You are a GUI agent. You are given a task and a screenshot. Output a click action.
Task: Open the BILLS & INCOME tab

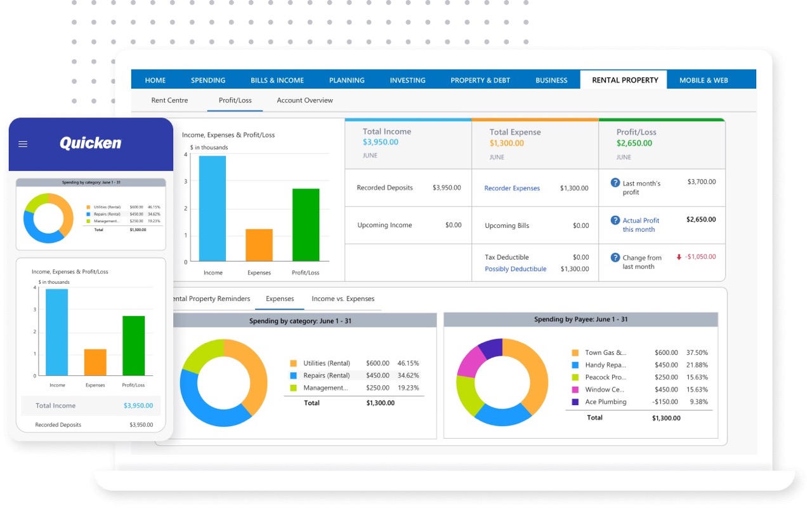coord(277,80)
